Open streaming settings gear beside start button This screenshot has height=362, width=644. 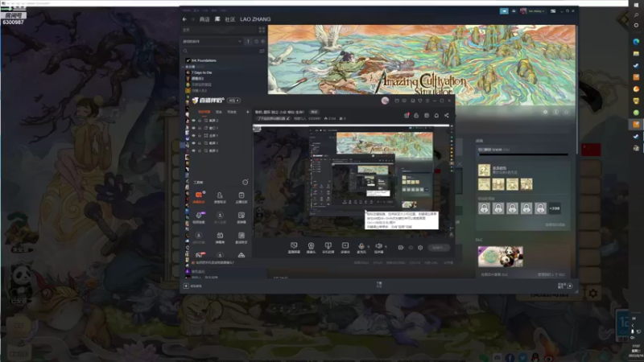click(420, 248)
